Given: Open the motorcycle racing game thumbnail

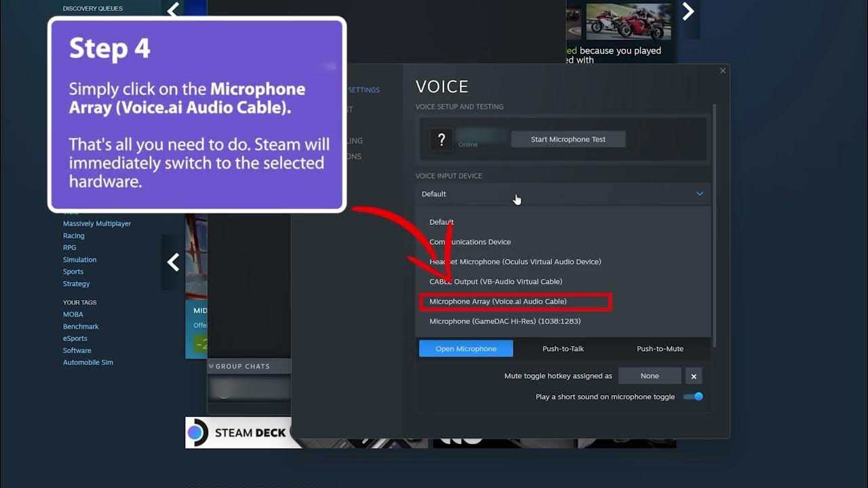Looking at the screenshot, I should coord(630,20).
